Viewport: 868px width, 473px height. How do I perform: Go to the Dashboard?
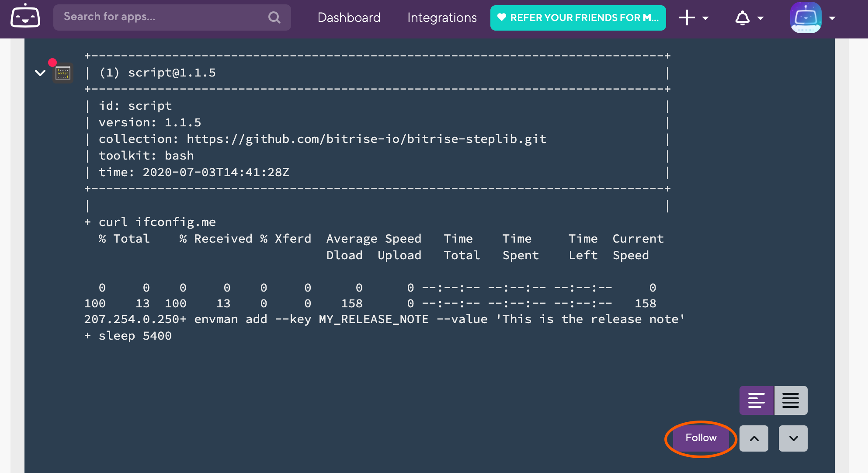349,17
